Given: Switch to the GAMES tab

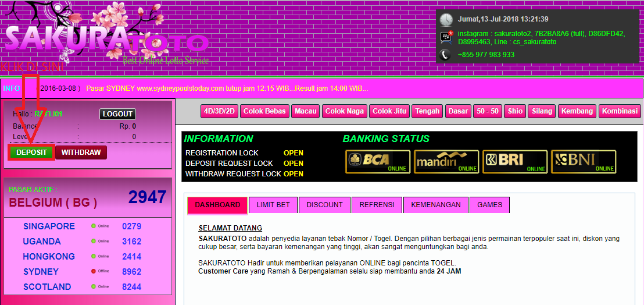Looking at the screenshot, I should click(489, 205).
